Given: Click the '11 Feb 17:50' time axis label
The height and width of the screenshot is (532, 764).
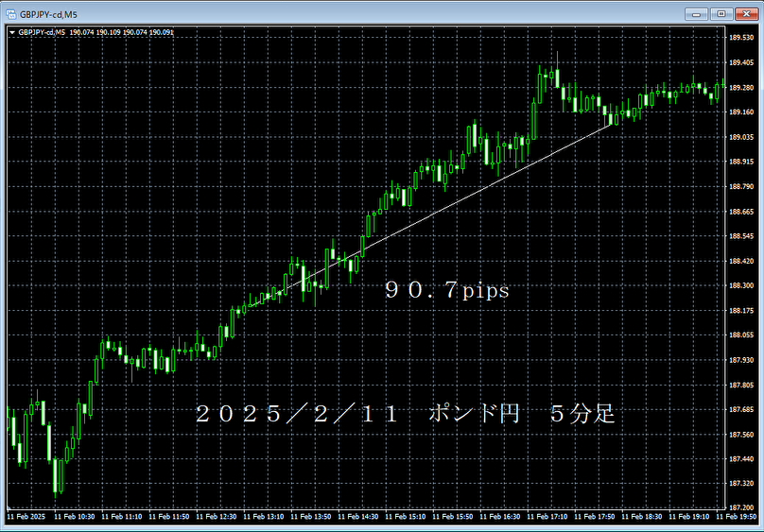Looking at the screenshot, I should tap(594, 517).
